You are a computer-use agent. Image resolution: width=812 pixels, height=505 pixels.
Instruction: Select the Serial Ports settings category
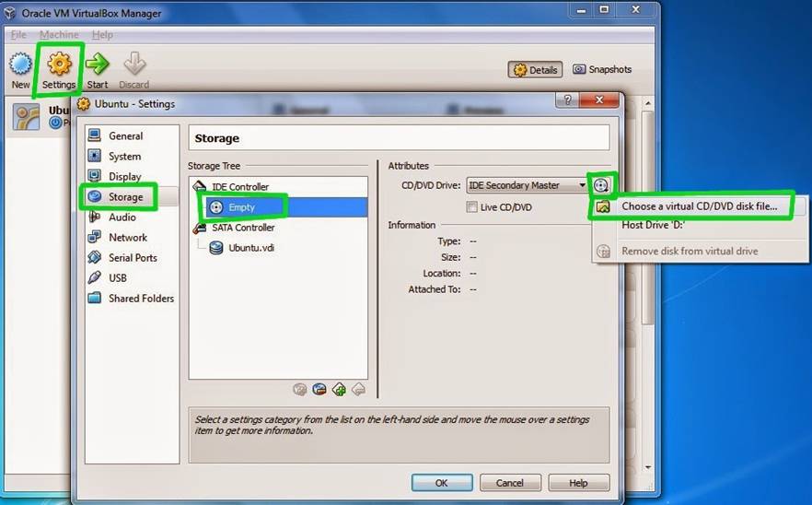pyautogui.click(x=132, y=258)
